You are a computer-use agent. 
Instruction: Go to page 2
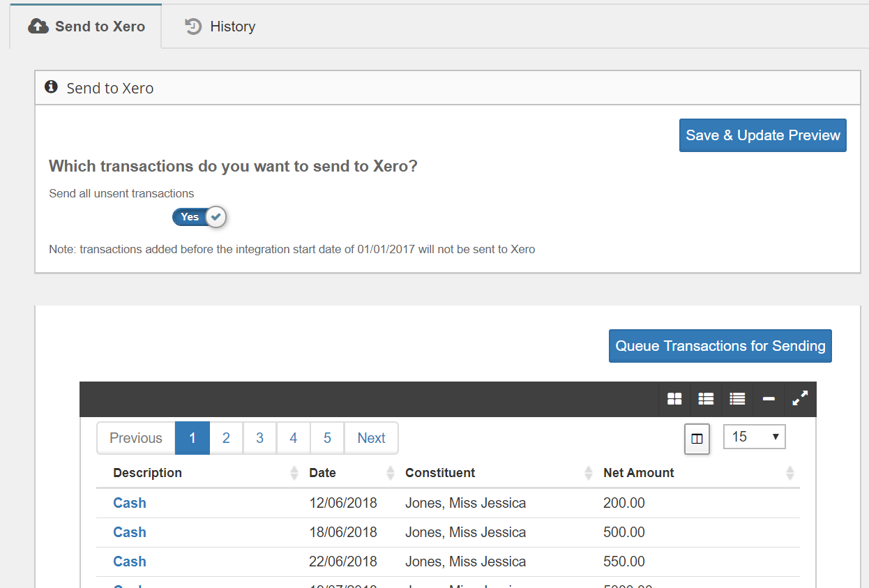tap(226, 438)
